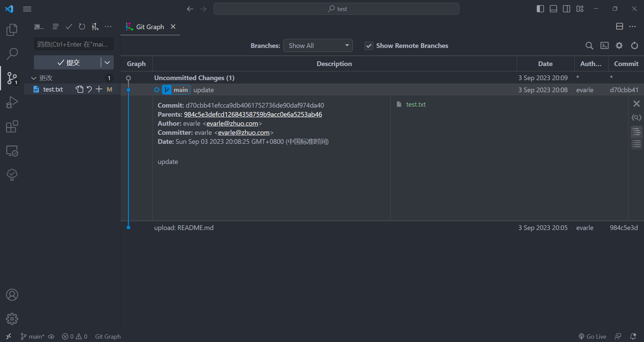Open Manage gear in activity bar
Screen dimensions: 644x342
point(12,319)
